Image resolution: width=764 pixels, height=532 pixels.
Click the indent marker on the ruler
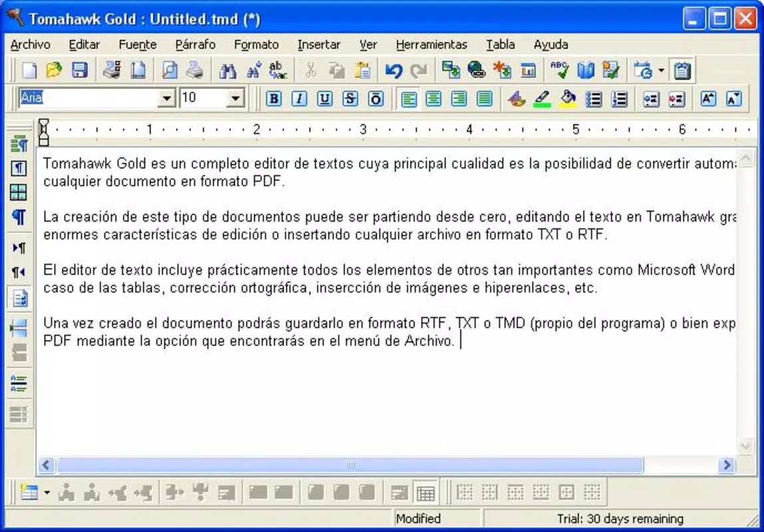[44, 132]
